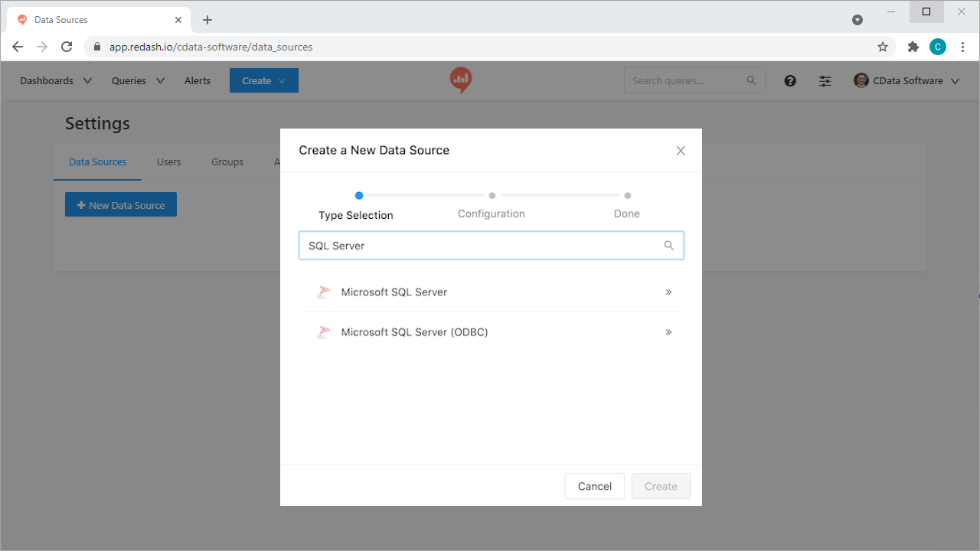980x551 pixels.
Task: Close the Create a New Data Source dialog
Action: pyautogui.click(x=681, y=151)
